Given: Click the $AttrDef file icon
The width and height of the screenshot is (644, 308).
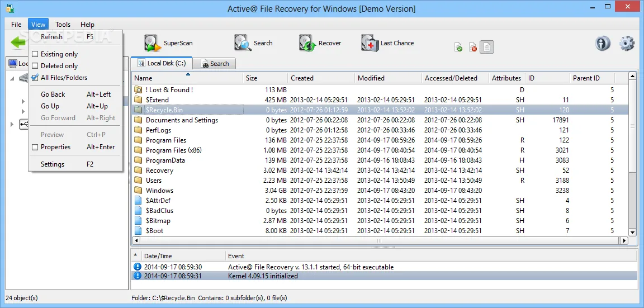Looking at the screenshot, I should click(x=139, y=201).
